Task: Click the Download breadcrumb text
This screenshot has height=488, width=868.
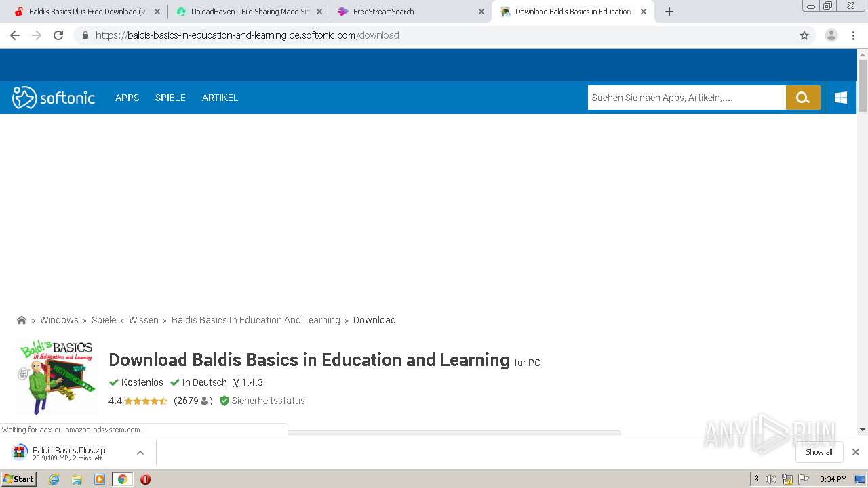Action: tap(374, 320)
